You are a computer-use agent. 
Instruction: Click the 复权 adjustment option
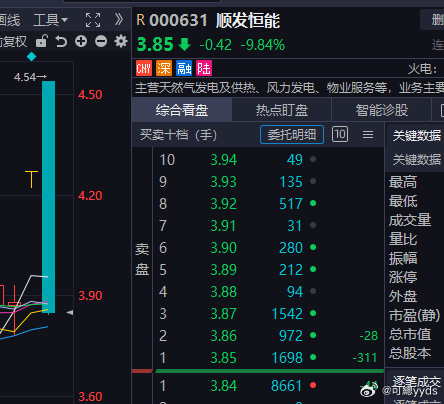point(13,42)
